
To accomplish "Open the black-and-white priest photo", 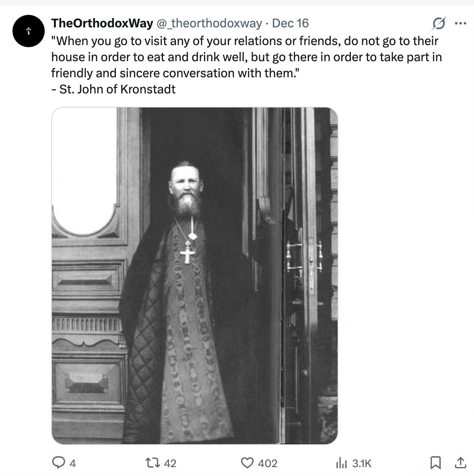I will [195, 275].
